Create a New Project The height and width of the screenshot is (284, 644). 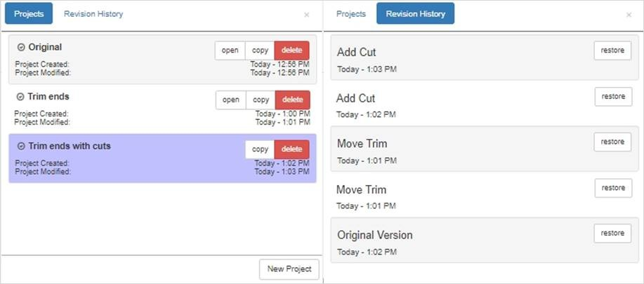tap(289, 269)
